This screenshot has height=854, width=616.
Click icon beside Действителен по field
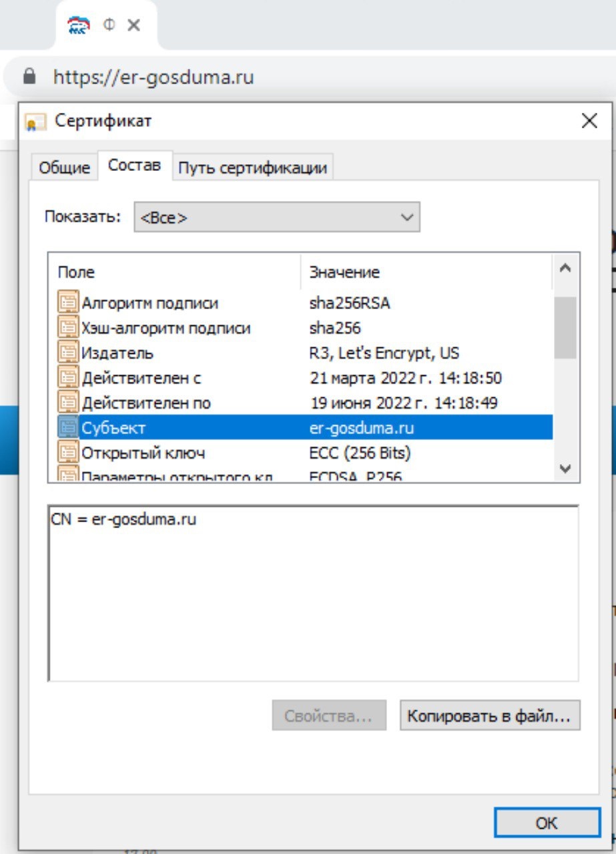(68, 403)
